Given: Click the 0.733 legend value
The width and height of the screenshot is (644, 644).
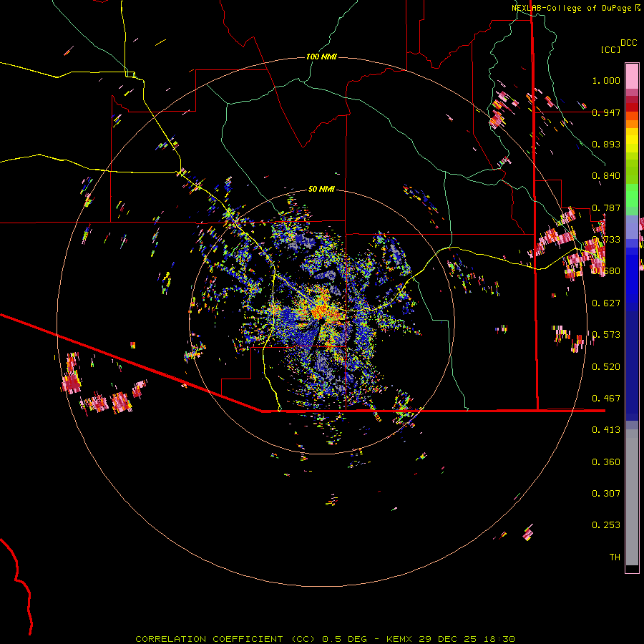Looking at the screenshot, I should (x=606, y=240).
